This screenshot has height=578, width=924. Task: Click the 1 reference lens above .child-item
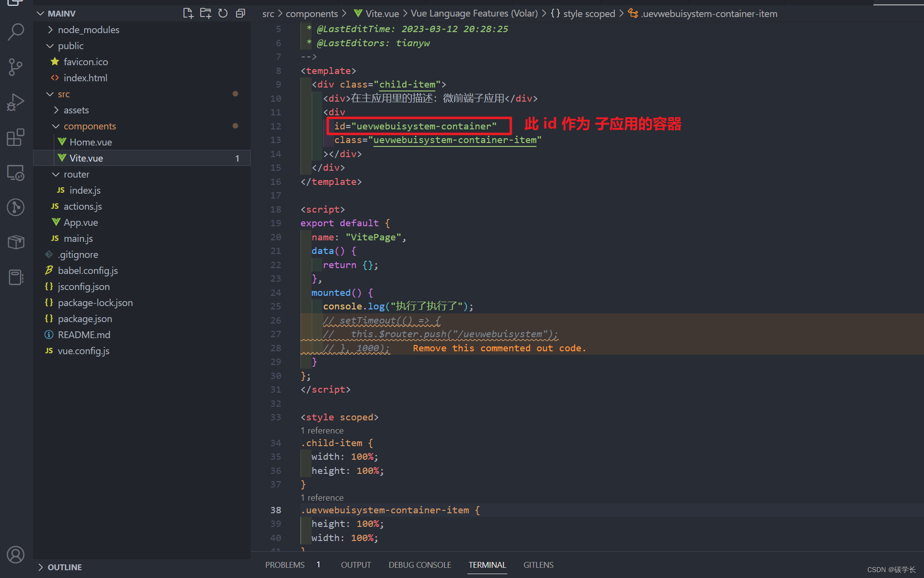pos(322,431)
